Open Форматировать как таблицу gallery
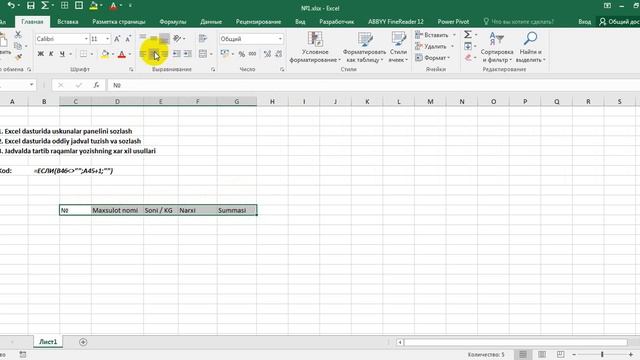640x360 pixels. click(x=364, y=47)
